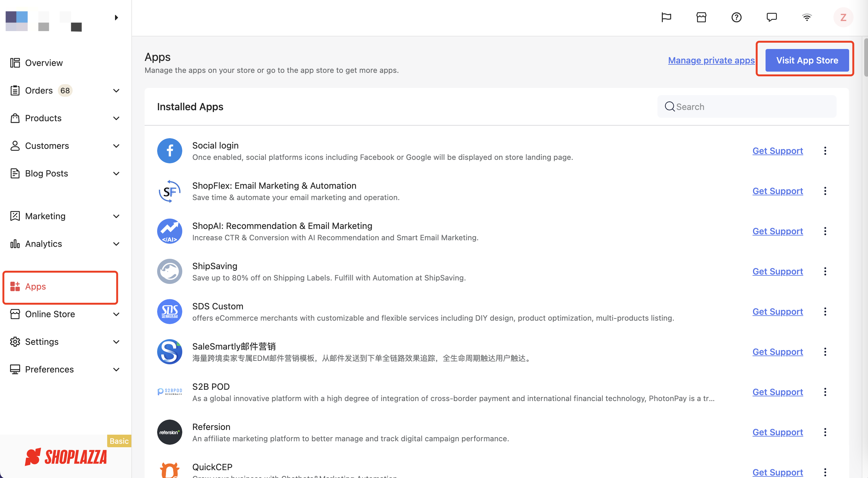The width and height of the screenshot is (868, 478).
Task: Open Settings in sidebar
Action: coord(34,342)
